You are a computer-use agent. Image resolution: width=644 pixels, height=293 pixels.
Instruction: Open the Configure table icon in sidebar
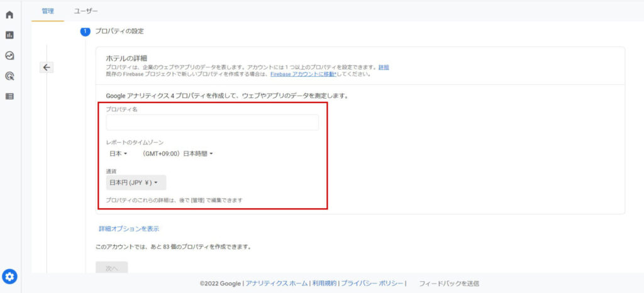9,96
